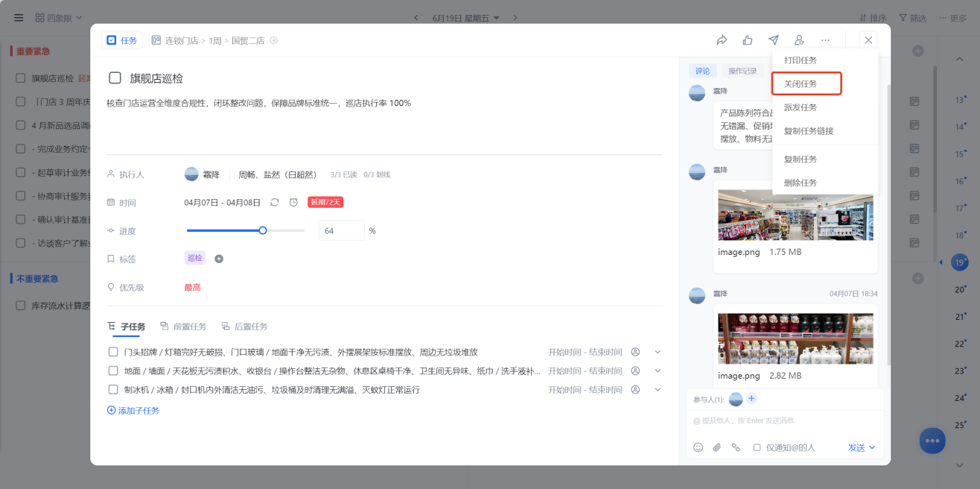Click the 任务 type button in header
Image resolution: width=980 pixels, height=489 pixels.
click(x=122, y=40)
